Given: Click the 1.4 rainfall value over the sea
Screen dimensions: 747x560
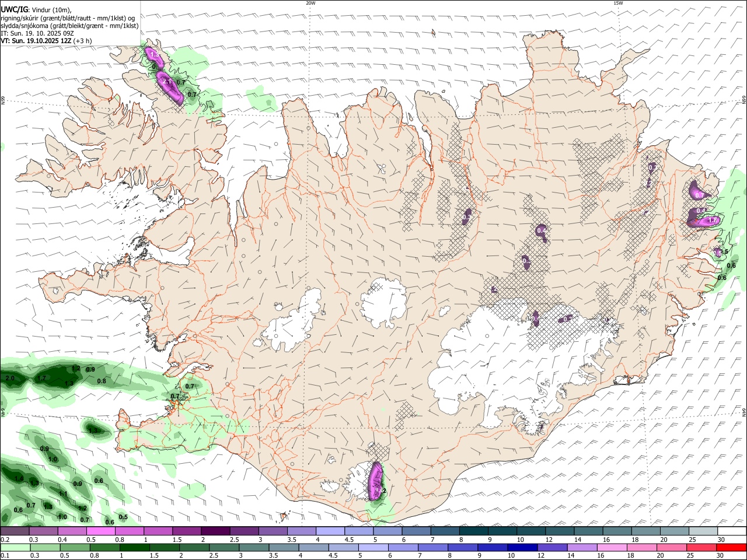Looking at the screenshot, I should [19, 478].
